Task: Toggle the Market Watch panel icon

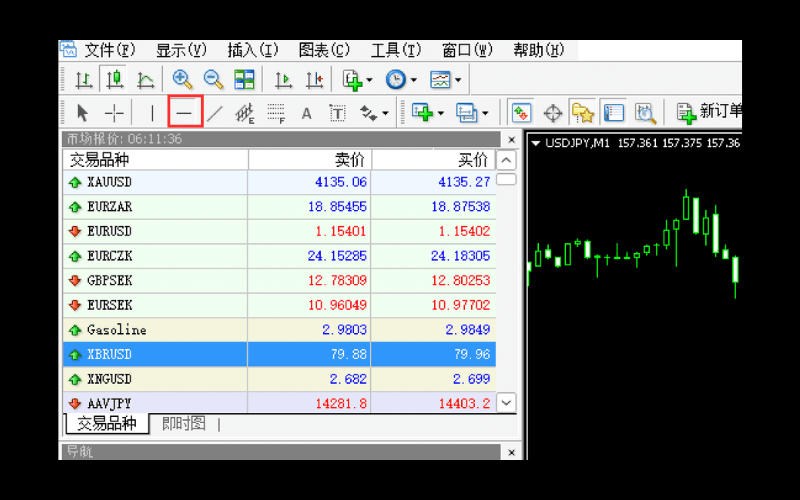Action: [521, 112]
